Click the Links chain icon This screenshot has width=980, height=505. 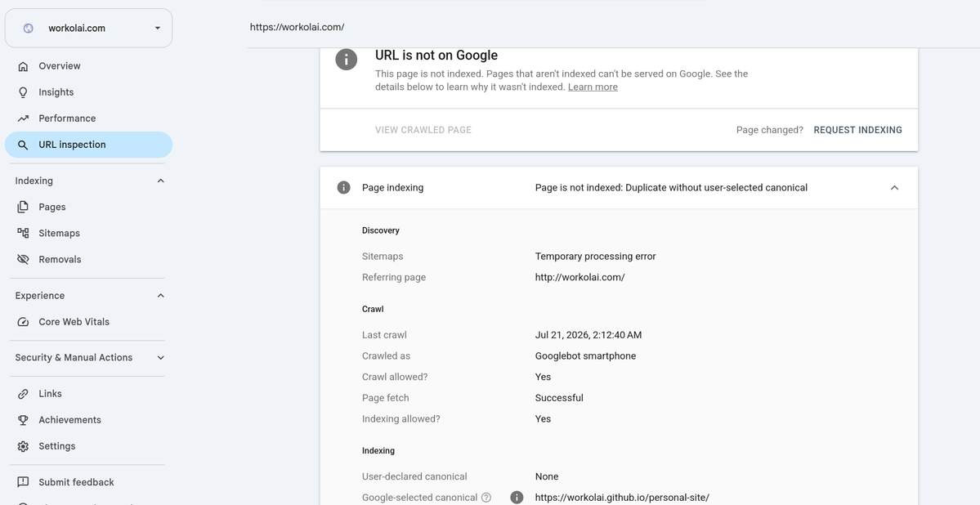pyautogui.click(x=23, y=394)
